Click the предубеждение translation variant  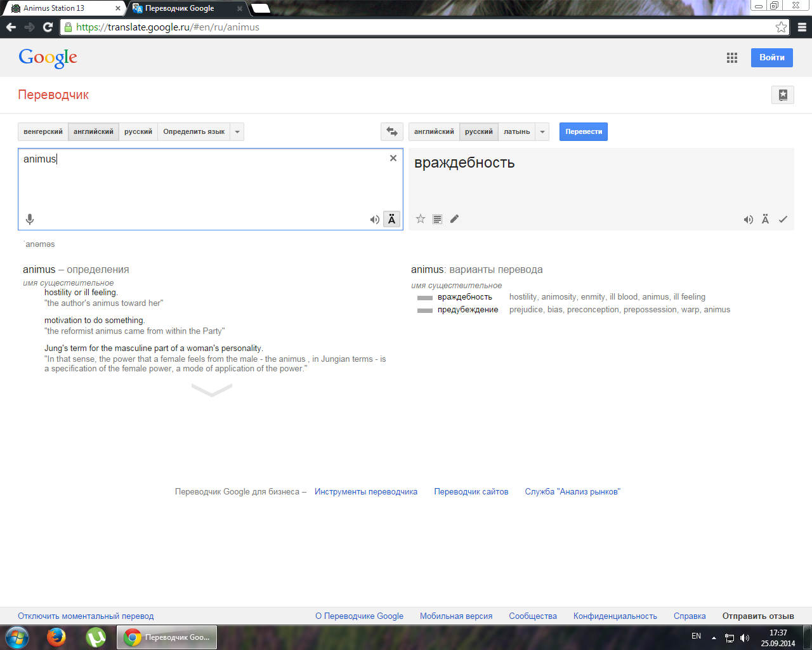(468, 309)
